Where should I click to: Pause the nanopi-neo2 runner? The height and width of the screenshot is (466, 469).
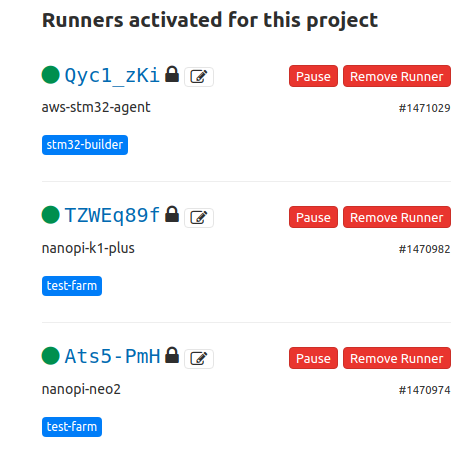[x=313, y=358]
